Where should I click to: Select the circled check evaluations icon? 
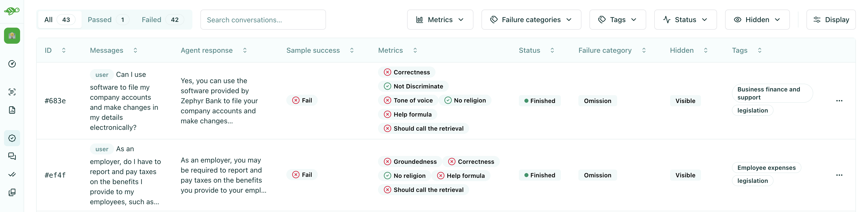pos(12,138)
